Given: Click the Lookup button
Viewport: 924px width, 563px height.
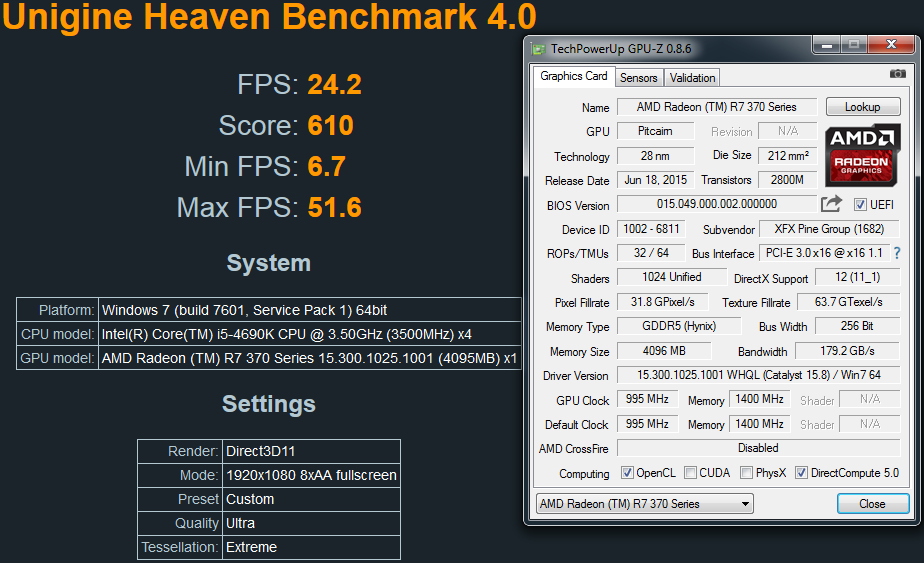Looking at the screenshot, I should coord(863,107).
